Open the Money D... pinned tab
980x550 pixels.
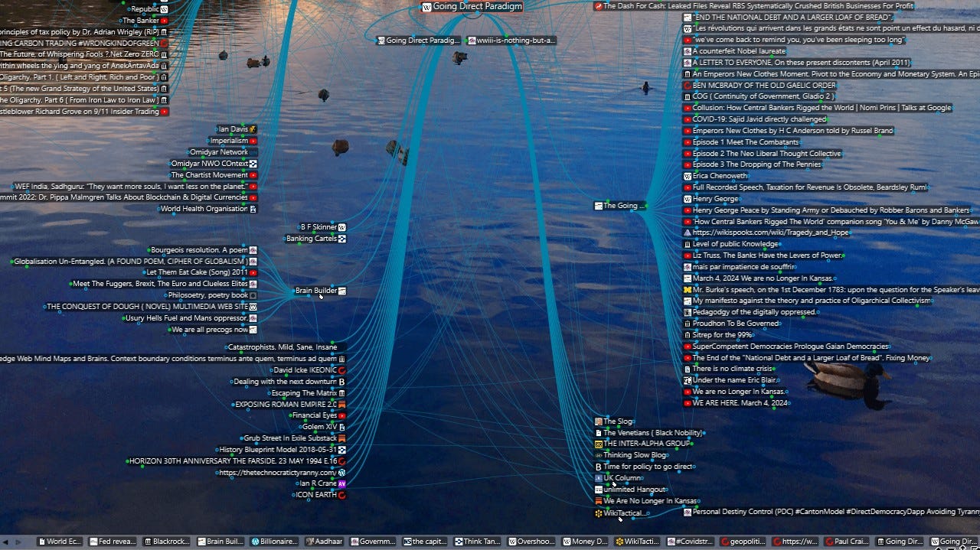pos(585,542)
